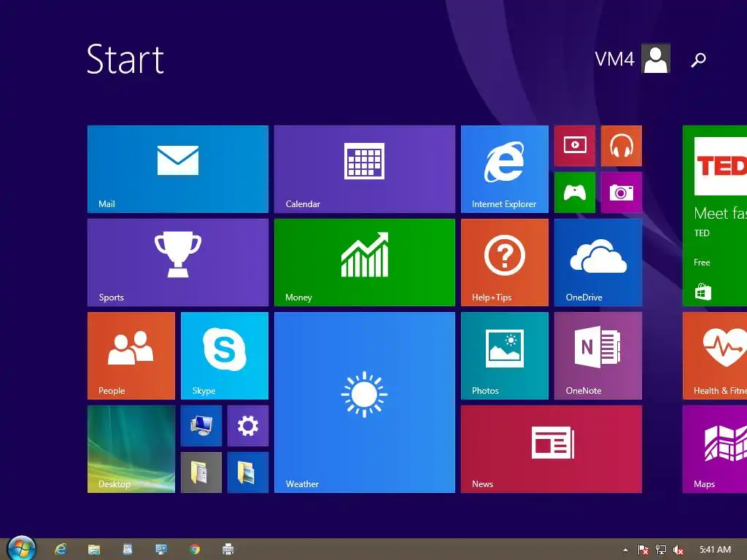Image resolution: width=747 pixels, height=560 pixels.
Task: Open the Maps tile
Action: [715, 449]
